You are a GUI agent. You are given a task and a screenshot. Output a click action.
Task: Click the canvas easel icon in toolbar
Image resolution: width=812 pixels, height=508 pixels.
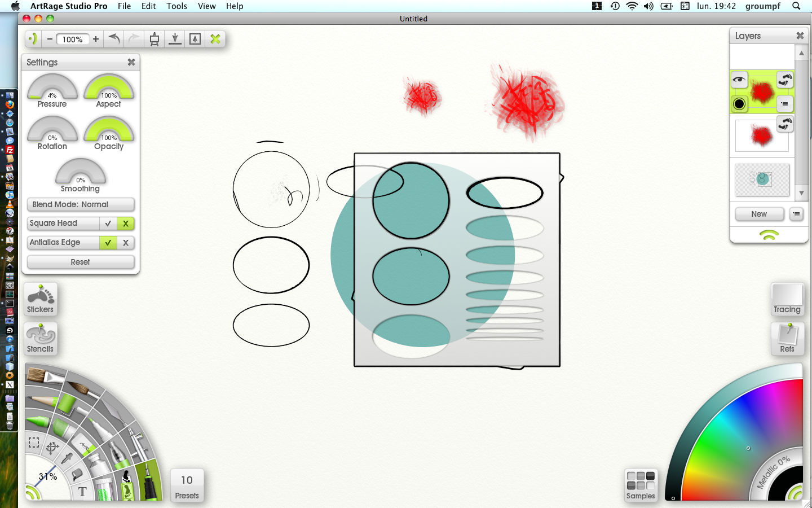point(155,39)
